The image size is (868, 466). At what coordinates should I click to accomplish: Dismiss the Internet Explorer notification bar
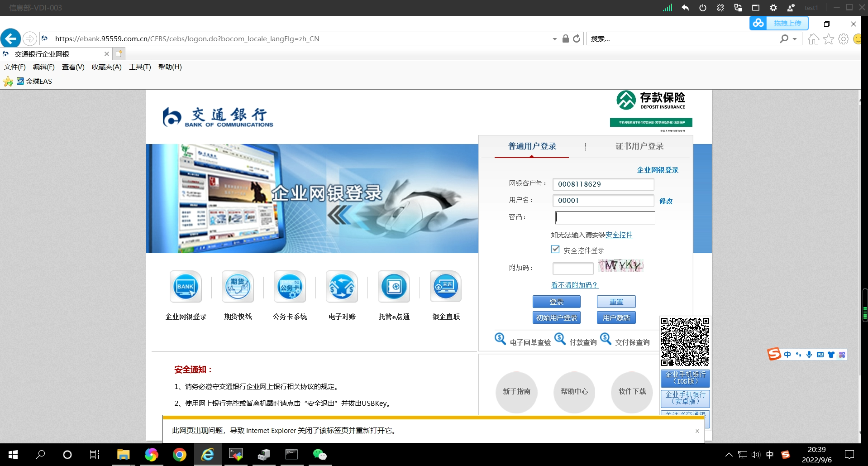point(697,431)
